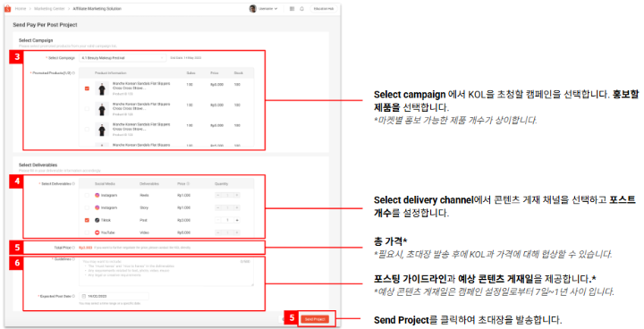Click the Instagram icon in Reels row
This screenshot has height=329, width=644.
coord(97,196)
